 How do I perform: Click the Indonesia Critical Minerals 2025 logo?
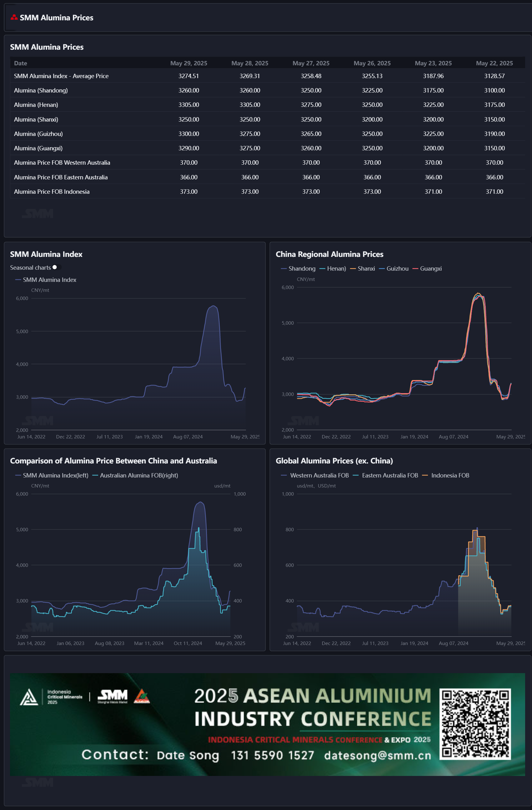(x=51, y=697)
